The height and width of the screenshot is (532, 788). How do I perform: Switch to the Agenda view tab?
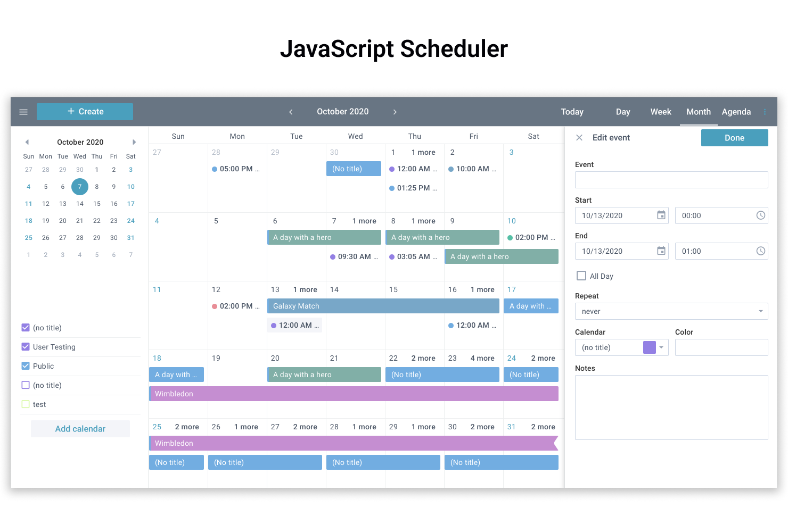pos(736,112)
